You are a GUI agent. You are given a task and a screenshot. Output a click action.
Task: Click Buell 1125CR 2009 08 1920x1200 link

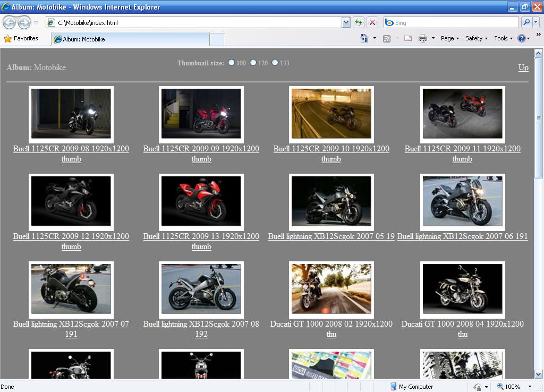coord(71,154)
